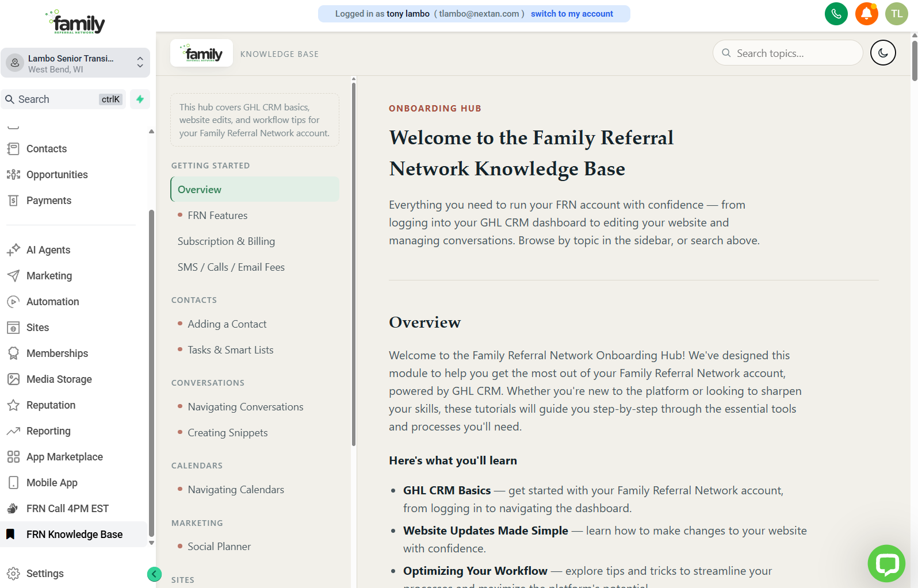The image size is (918, 588).
Task: Click the switch to my account link
Action: pyautogui.click(x=572, y=14)
